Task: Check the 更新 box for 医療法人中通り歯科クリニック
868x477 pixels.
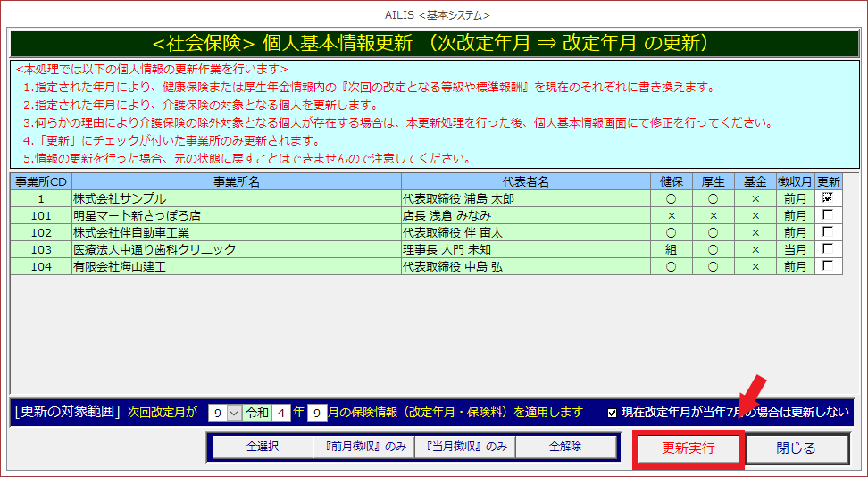Action: point(828,249)
